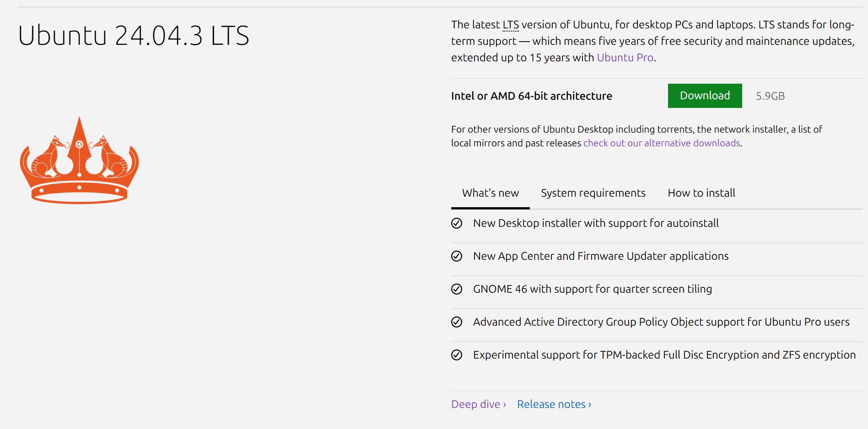The image size is (868, 429).
Task: Click the 5.9GB file size text
Action: point(770,96)
